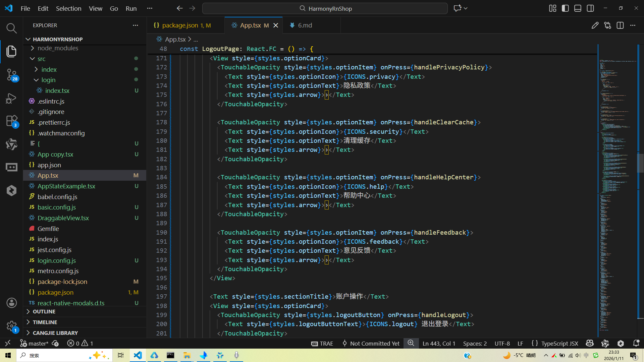Expand the node_modules folder

tap(58, 48)
